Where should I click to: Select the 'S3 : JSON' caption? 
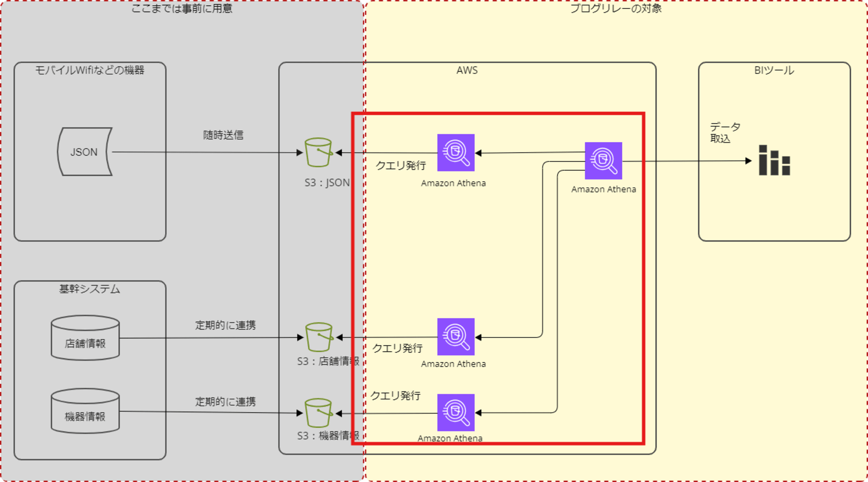(327, 183)
